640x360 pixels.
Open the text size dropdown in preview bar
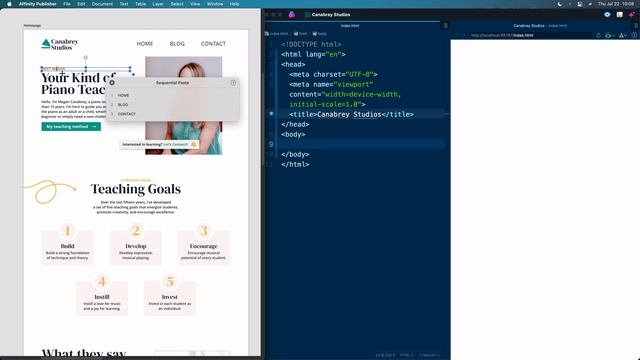(623, 36)
